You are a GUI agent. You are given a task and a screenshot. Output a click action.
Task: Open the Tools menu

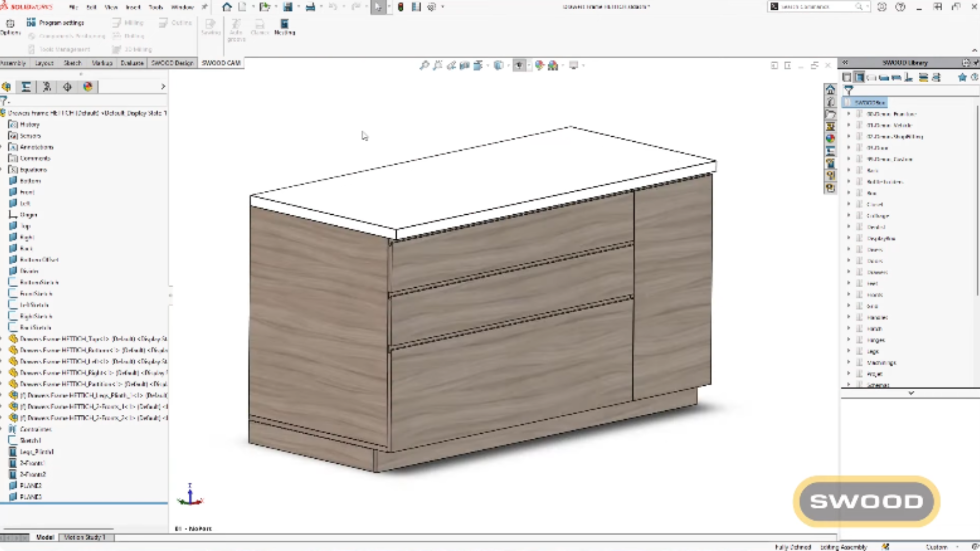[x=156, y=7]
